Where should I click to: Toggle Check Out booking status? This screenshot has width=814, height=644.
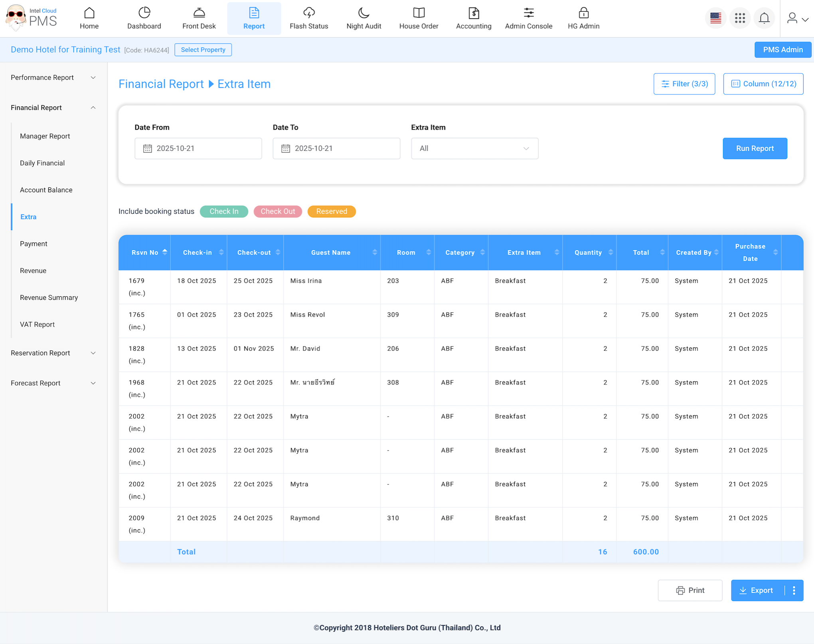click(278, 211)
